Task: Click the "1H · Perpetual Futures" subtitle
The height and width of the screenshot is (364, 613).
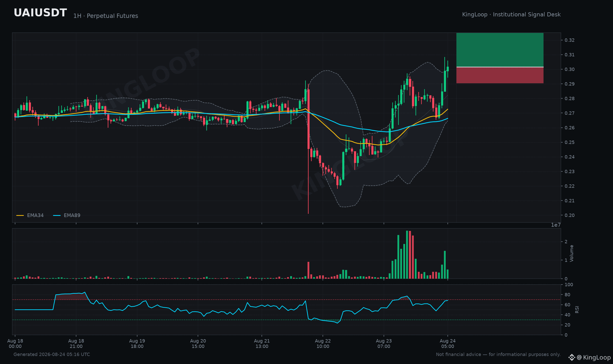Action: pyautogui.click(x=106, y=16)
